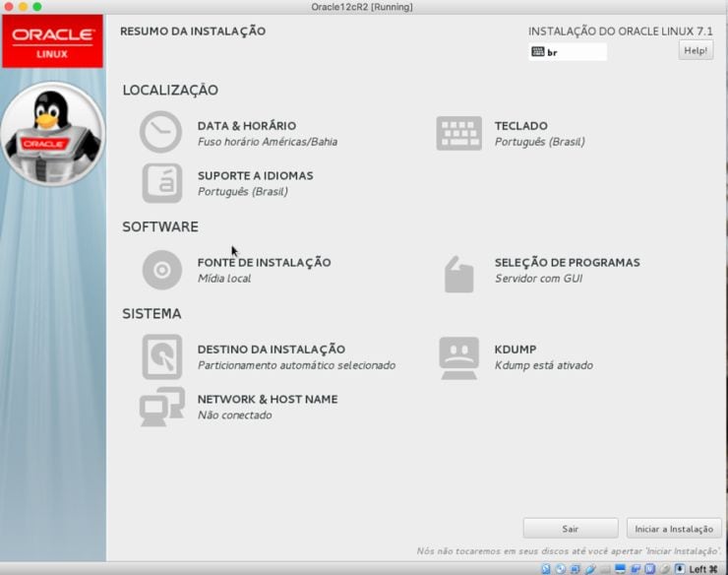Click Iniciar a Instalação button
The height and width of the screenshot is (575, 728).
coord(674,529)
